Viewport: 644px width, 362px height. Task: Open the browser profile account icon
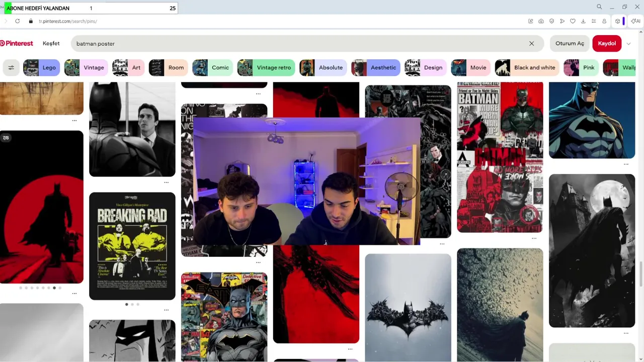(x=604, y=21)
